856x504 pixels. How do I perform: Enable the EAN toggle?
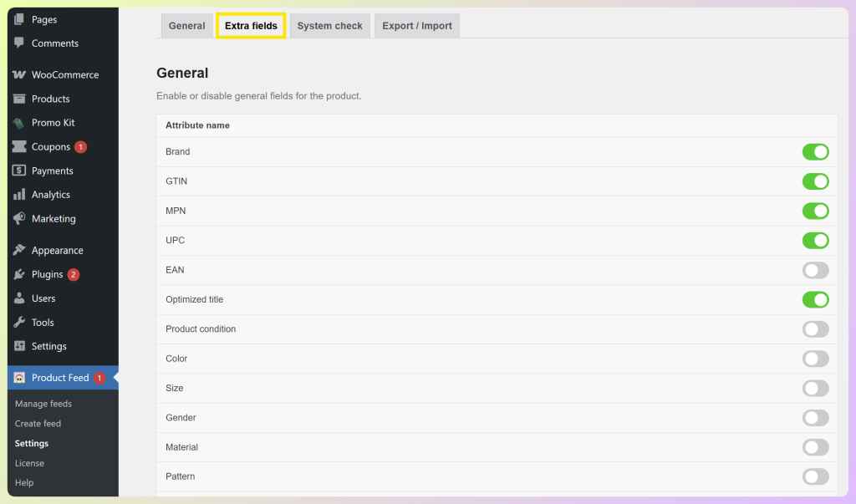point(815,270)
